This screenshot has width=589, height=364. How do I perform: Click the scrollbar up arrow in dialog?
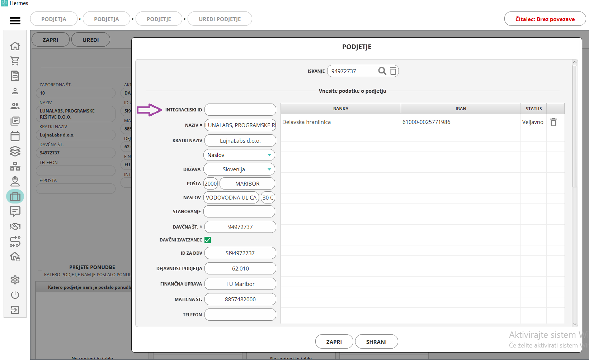pos(575,62)
